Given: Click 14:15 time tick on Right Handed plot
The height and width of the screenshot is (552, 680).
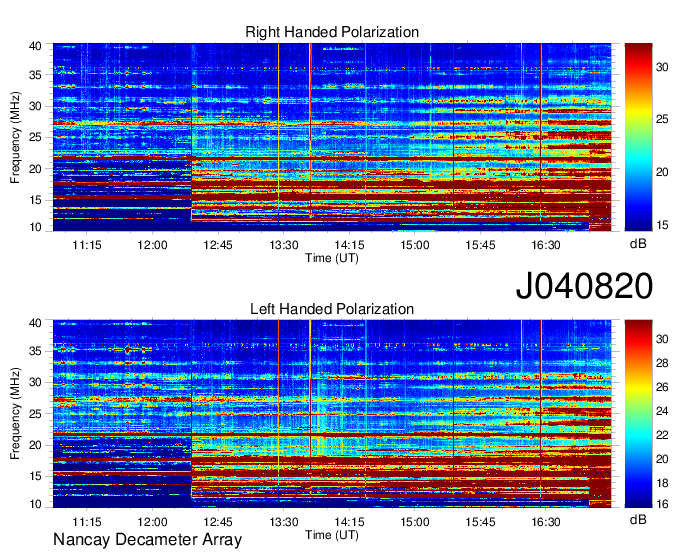Looking at the screenshot, I should click(x=349, y=245).
